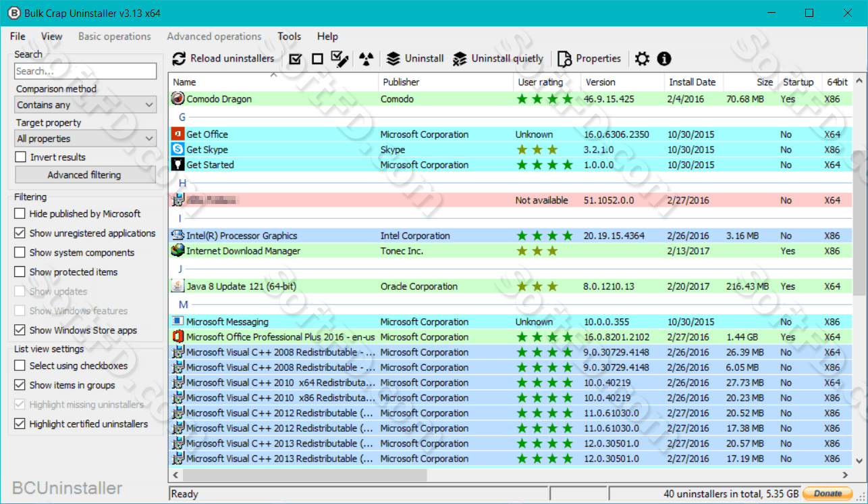Enable Invert results checkbox
Image resolution: width=868 pixels, height=504 pixels.
coord(21,157)
